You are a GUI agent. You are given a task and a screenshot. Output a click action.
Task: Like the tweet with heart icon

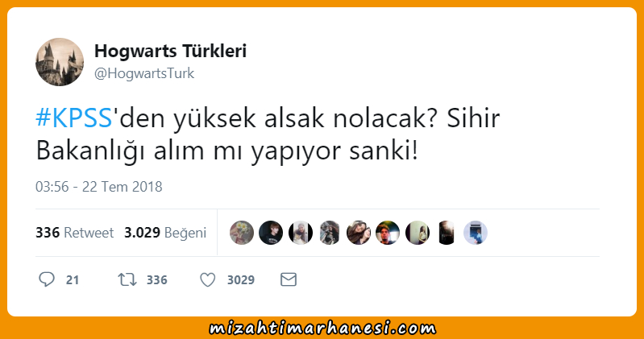coord(207,280)
